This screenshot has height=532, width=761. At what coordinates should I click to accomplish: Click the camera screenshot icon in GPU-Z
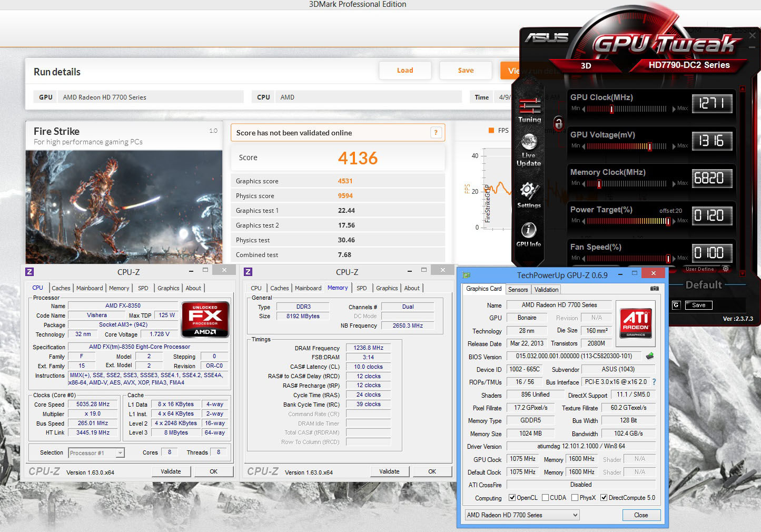coord(654,289)
